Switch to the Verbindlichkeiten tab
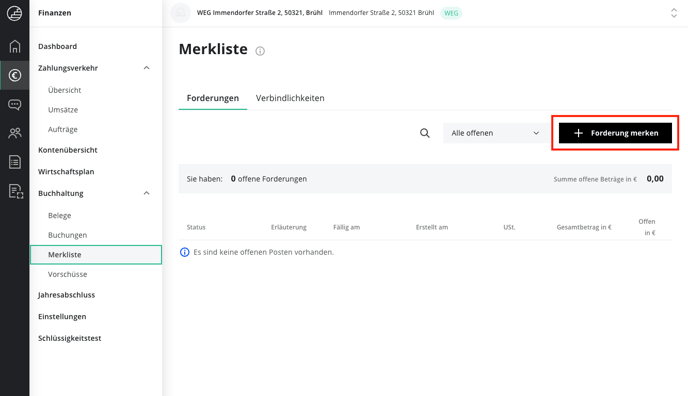This screenshot has width=688, height=396. coord(290,98)
